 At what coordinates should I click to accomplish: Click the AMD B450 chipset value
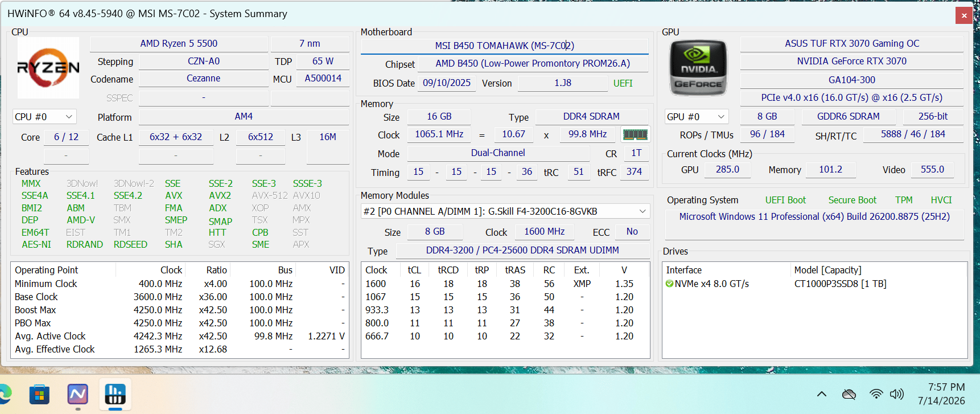pyautogui.click(x=533, y=63)
